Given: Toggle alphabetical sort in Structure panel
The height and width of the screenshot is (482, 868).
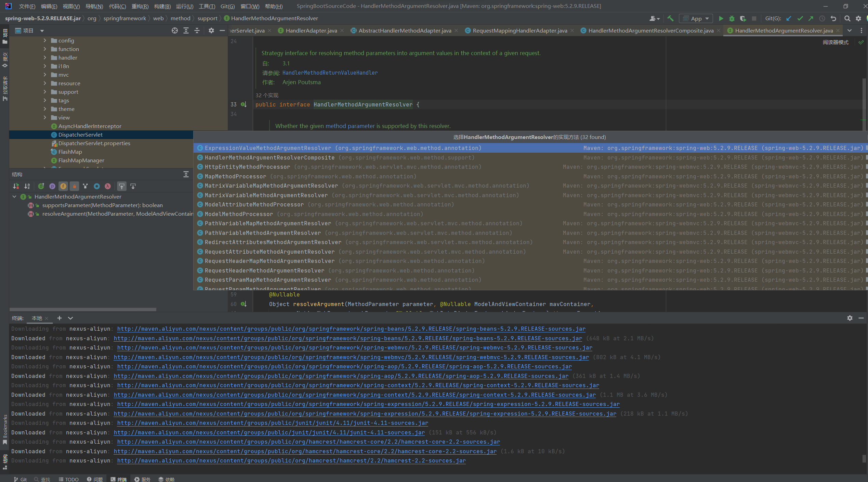Looking at the screenshot, I should pyautogui.click(x=27, y=186).
